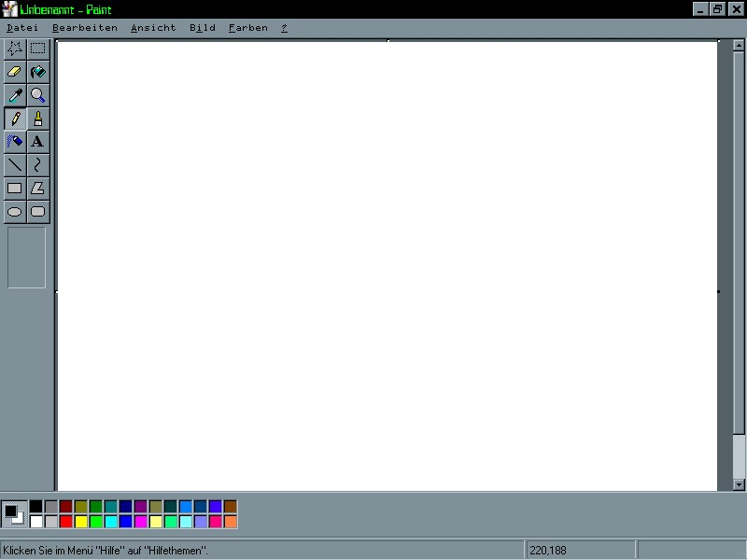The width and height of the screenshot is (747, 560).
Task: Activate the Pick Color eyedropper tool
Action: [15, 95]
